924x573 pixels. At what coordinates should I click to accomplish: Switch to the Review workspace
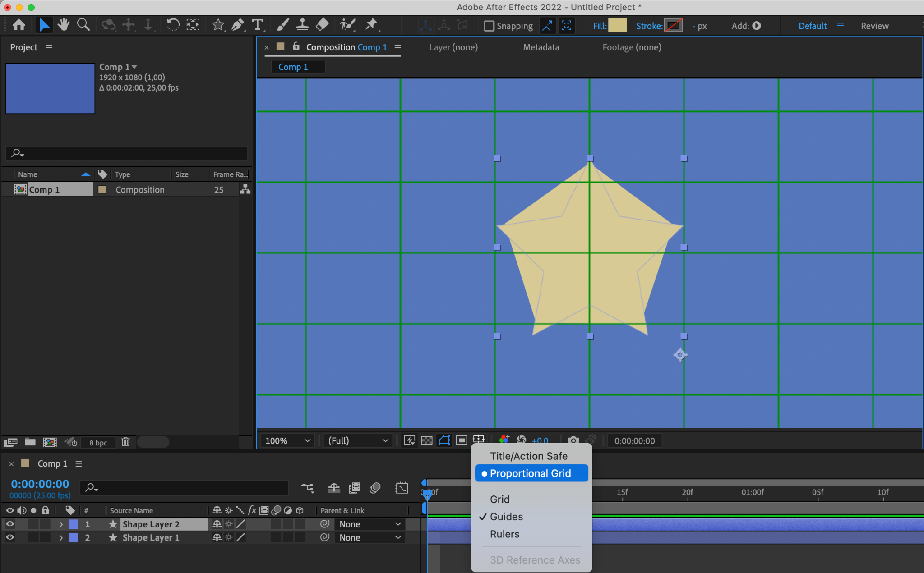pyautogui.click(x=874, y=26)
